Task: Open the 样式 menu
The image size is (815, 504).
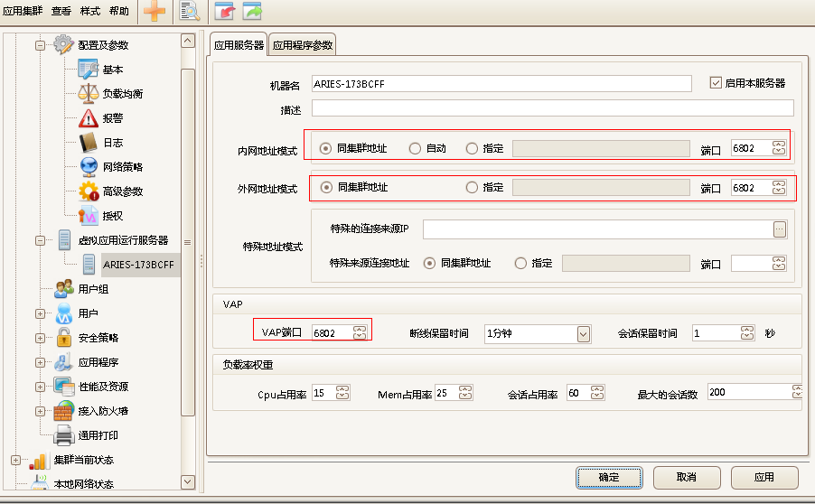Action: click(x=90, y=11)
